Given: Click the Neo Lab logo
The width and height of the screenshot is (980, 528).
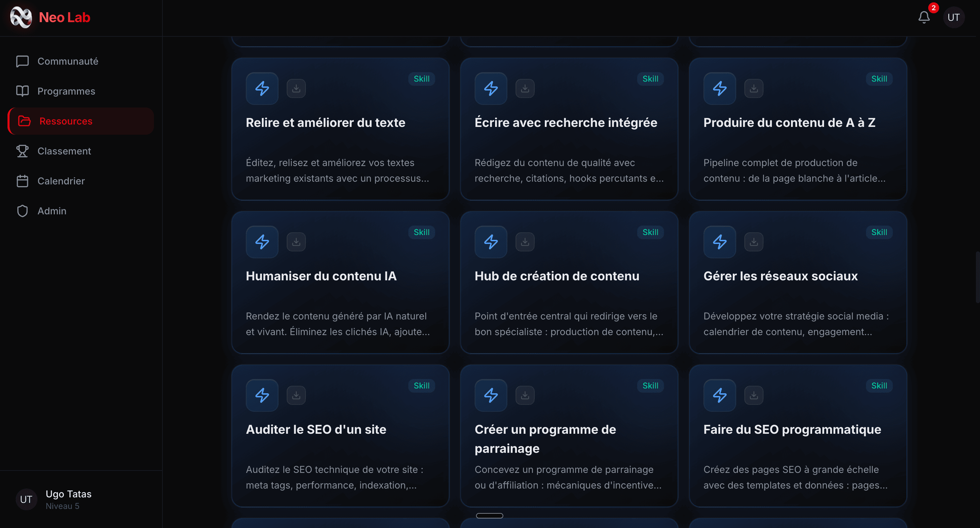Looking at the screenshot, I should (50, 17).
